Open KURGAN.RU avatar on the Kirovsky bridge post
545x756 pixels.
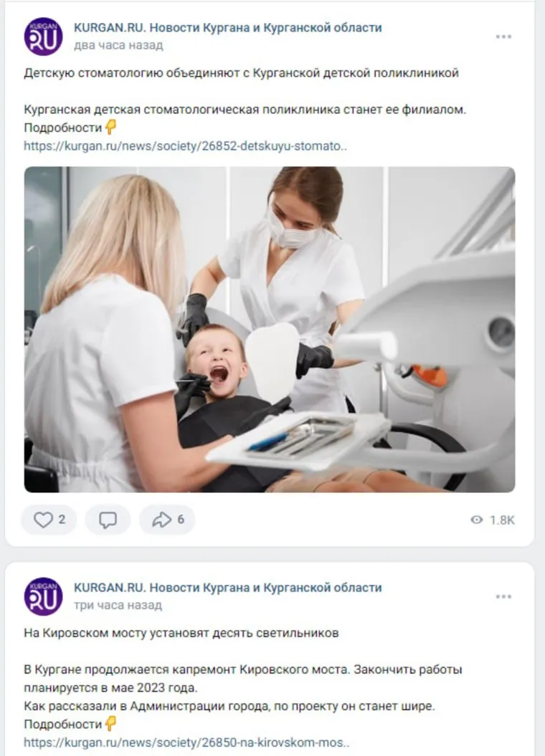click(43, 596)
